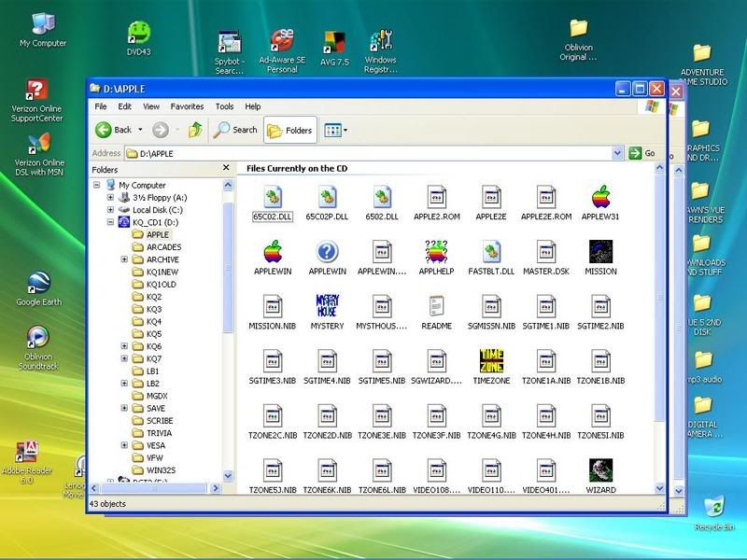The image size is (747, 560).
Task: Select the MISSION program icon
Action: (x=600, y=251)
